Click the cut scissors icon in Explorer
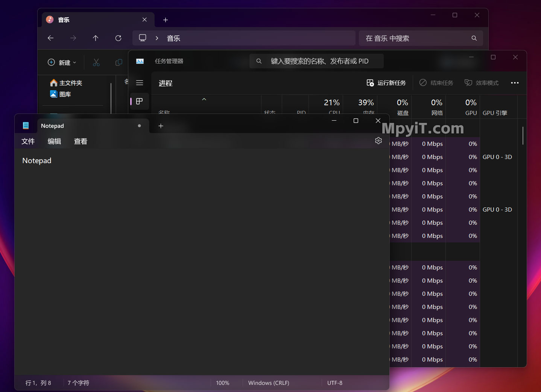 96,62
